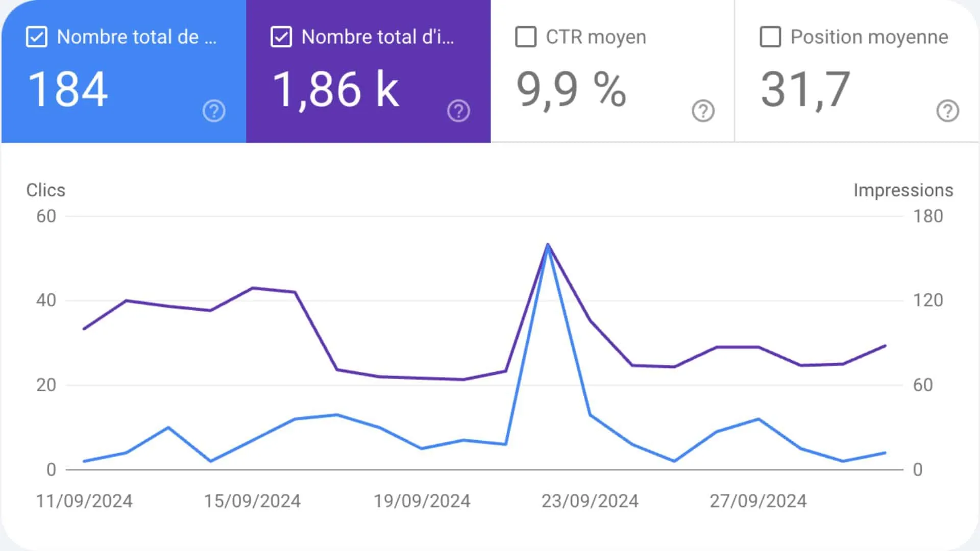
Task: Uncheck the Nombre total d'impressions checkbox
Action: click(x=281, y=37)
